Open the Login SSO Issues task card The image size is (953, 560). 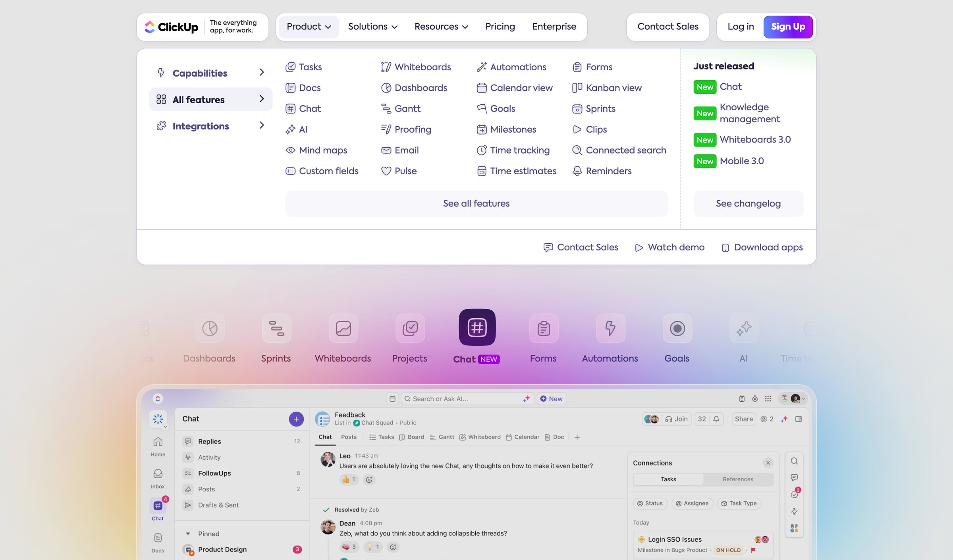pos(703,545)
